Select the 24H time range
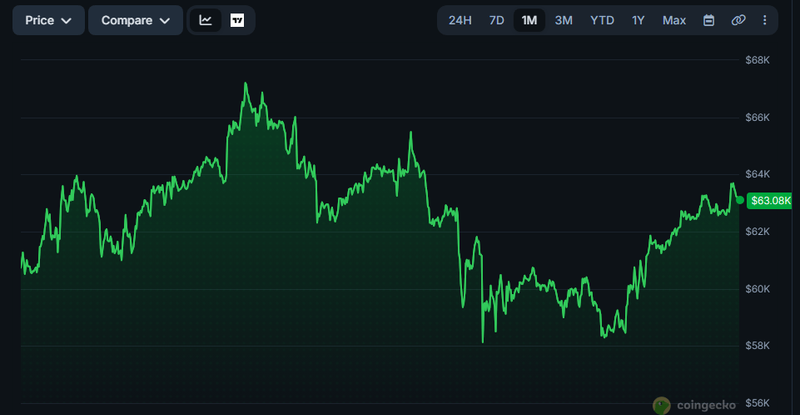 (x=460, y=20)
